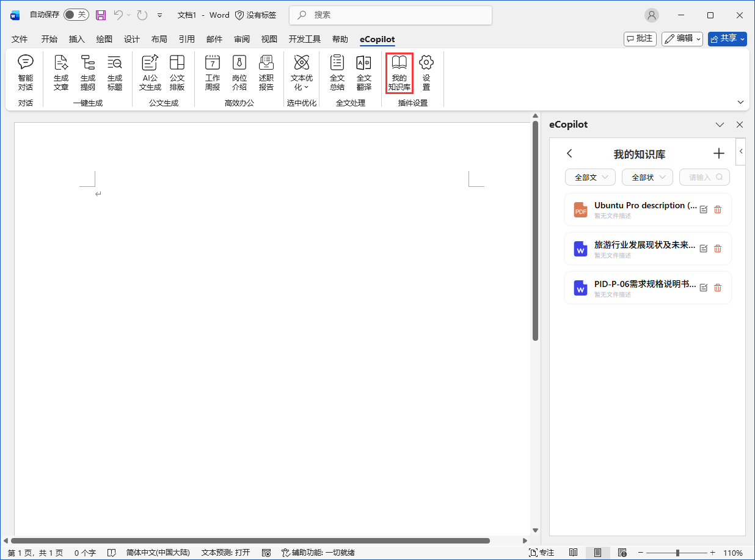Delete the Ubuntu Pro description file

[718, 209]
